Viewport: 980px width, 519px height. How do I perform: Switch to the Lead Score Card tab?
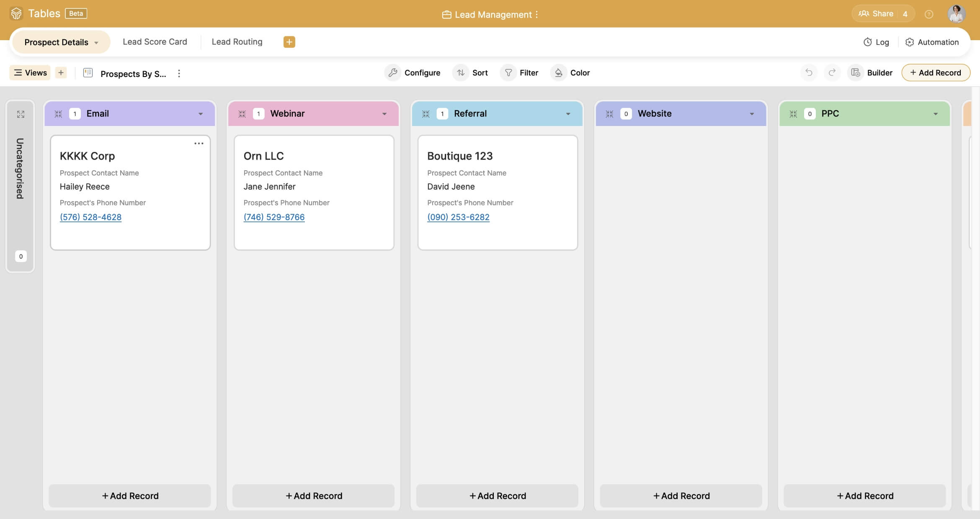coord(155,41)
